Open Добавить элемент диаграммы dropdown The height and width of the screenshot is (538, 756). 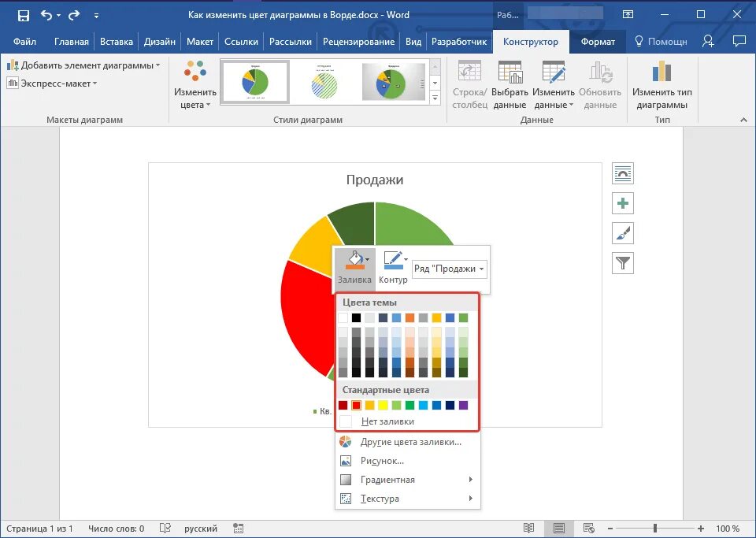click(x=84, y=65)
